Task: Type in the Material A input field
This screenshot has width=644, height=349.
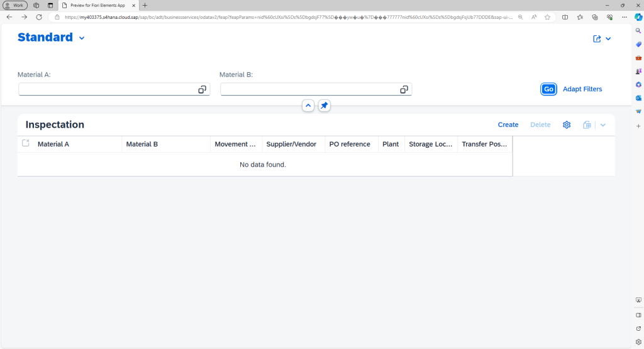Action: (x=107, y=90)
